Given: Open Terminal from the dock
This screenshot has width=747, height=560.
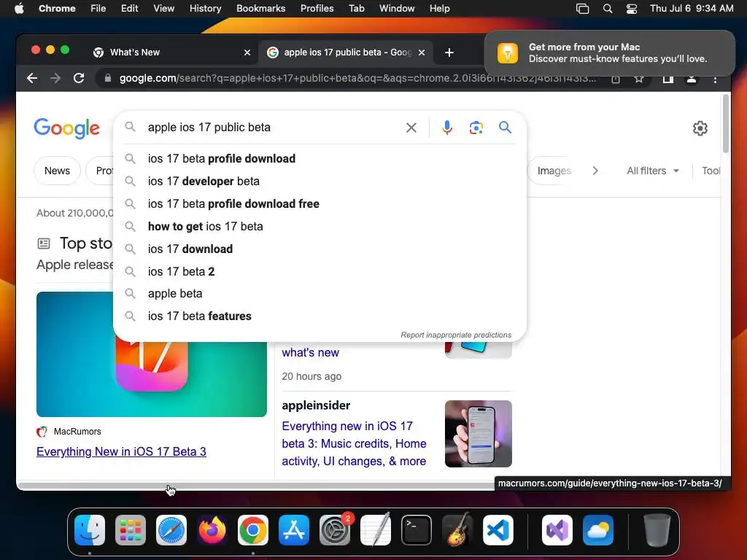Looking at the screenshot, I should [417, 530].
